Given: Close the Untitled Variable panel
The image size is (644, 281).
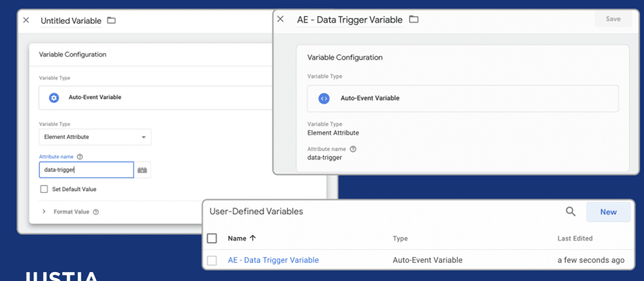Looking at the screenshot, I should (x=26, y=20).
